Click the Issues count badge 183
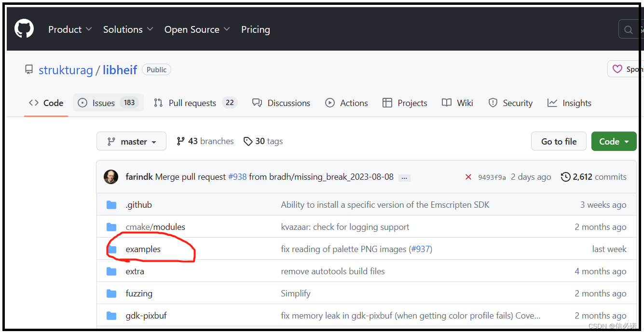Viewport: 644px width, 334px height. (129, 103)
